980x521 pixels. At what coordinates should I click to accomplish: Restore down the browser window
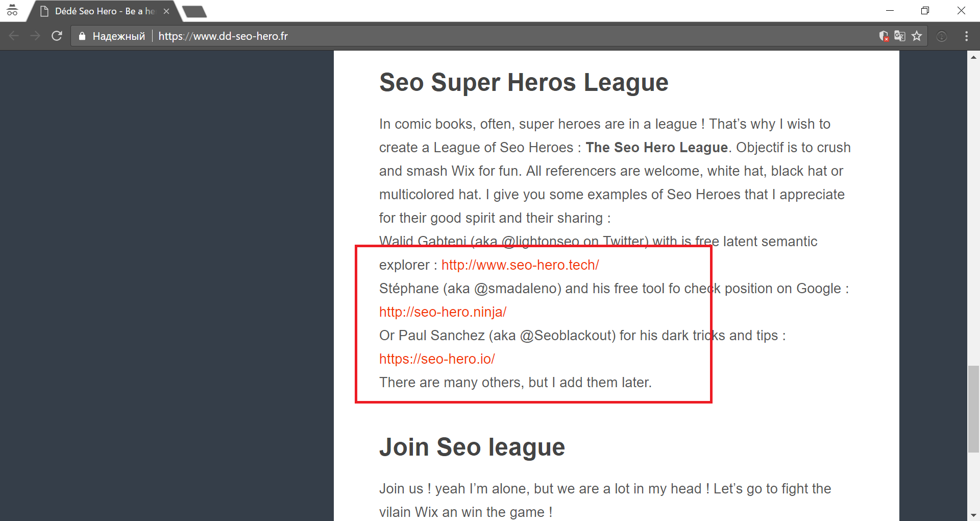pyautogui.click(x=925, y=10)
